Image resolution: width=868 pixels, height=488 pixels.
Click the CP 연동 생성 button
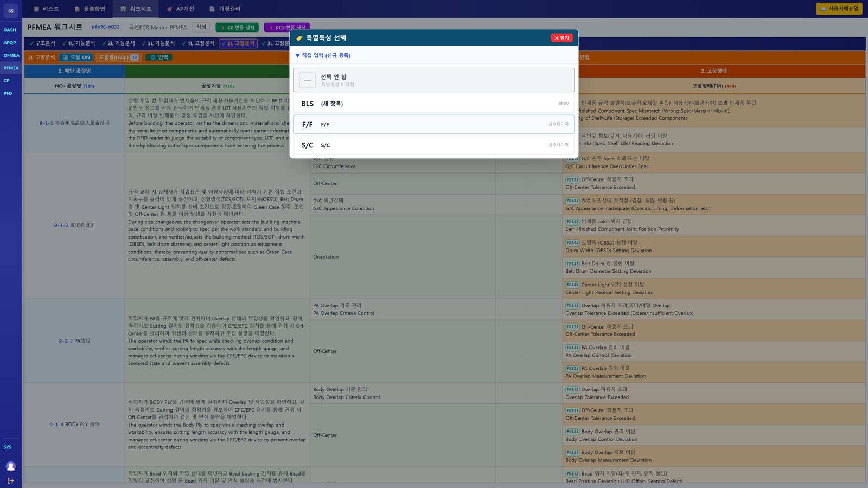coord(237,28)
